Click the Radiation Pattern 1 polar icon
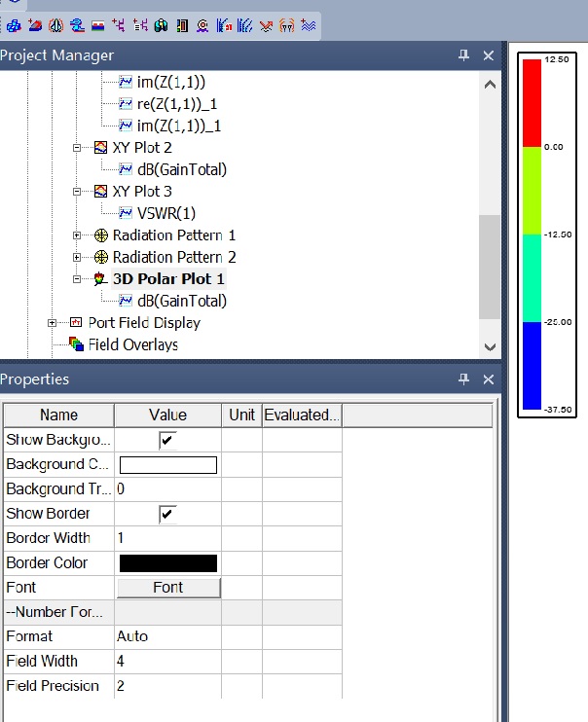Viewport: 588px width, 722px height. point(101,235)
